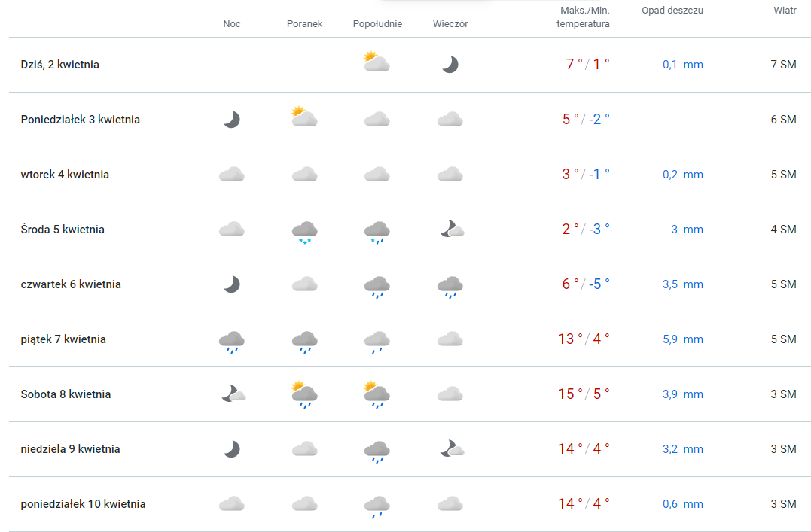Select Wednesday morning snow cloud icon
The width and height of the screenshot is (811, 532).
[305, 232]
